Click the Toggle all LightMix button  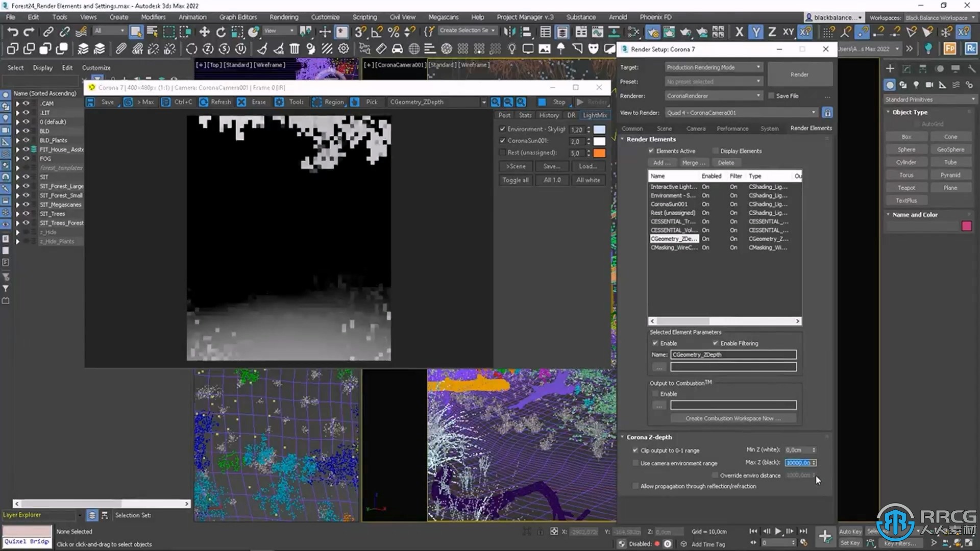tap(516, 180)
